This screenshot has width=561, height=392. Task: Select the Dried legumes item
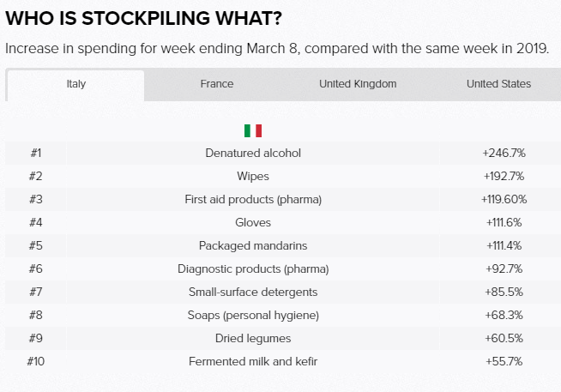tap(253, 338)
